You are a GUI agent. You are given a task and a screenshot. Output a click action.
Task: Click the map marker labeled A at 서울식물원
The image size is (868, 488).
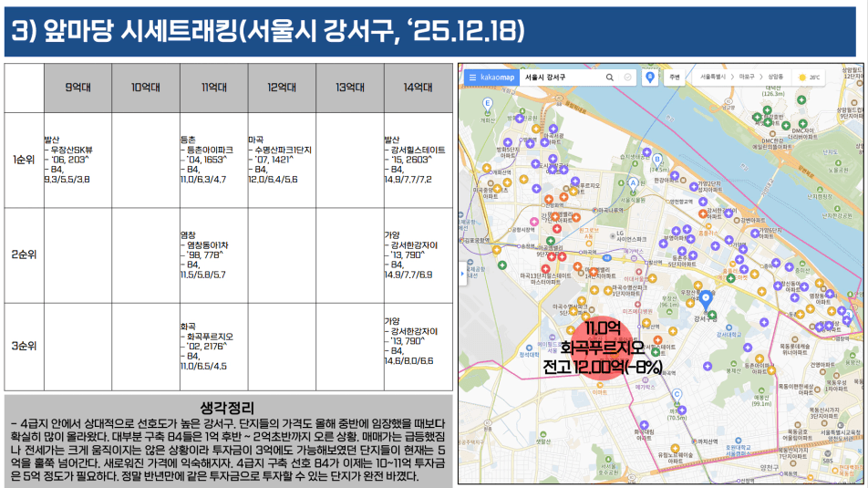click(x=634, y=184)
